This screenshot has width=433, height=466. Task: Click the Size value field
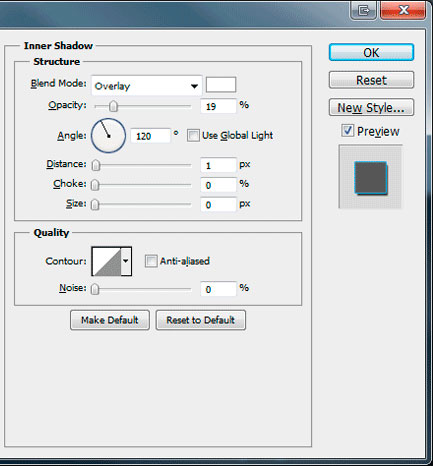pos(218,205)
